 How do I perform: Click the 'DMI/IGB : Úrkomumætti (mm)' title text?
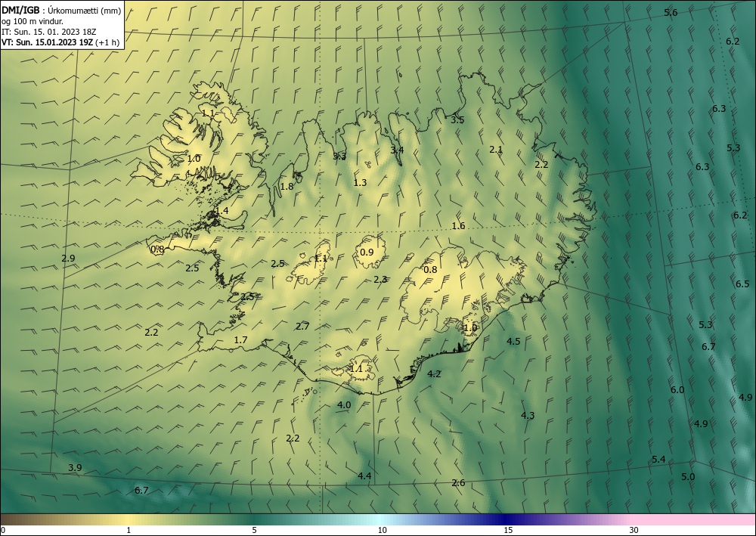(61, 10)
